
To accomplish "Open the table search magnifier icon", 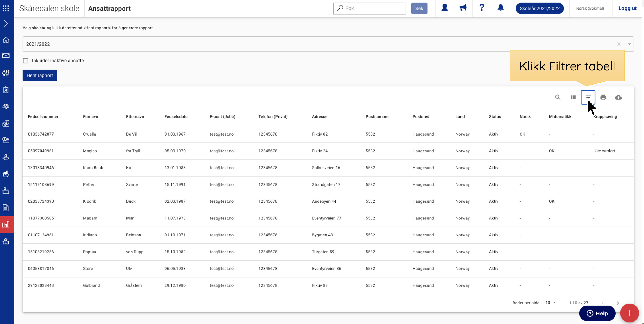I will pyautogui.click(x=558, y=97).
